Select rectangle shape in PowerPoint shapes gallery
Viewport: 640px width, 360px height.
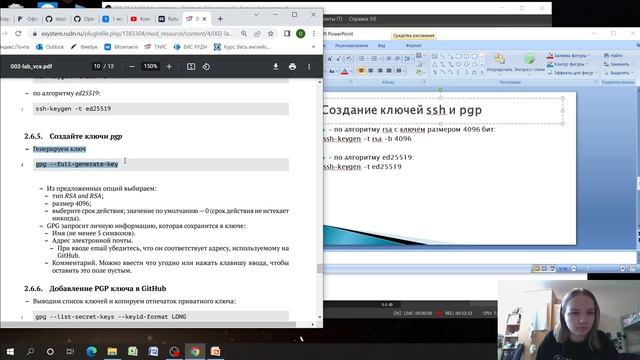pyautogui.click(x=458, y=56)
